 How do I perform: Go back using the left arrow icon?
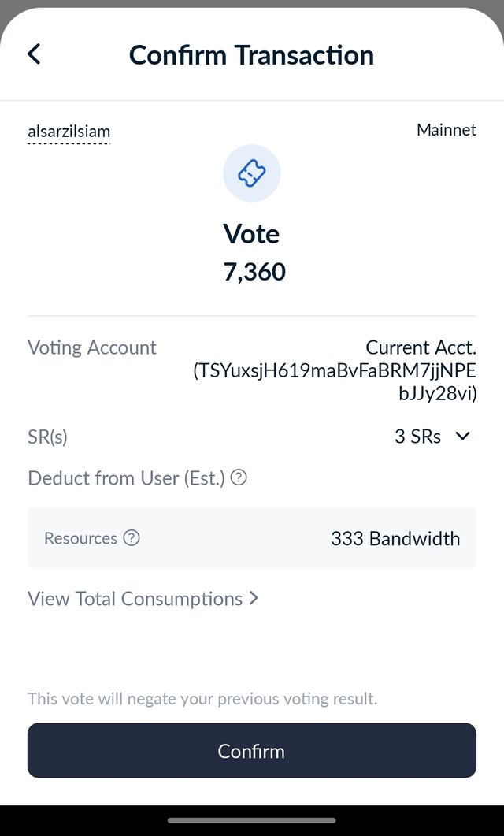(x=34, y=54)
